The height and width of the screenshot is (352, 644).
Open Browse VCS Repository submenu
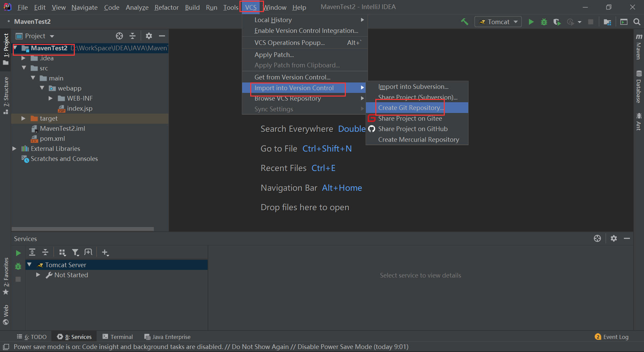pyautogui.click(x=305, y=98)
